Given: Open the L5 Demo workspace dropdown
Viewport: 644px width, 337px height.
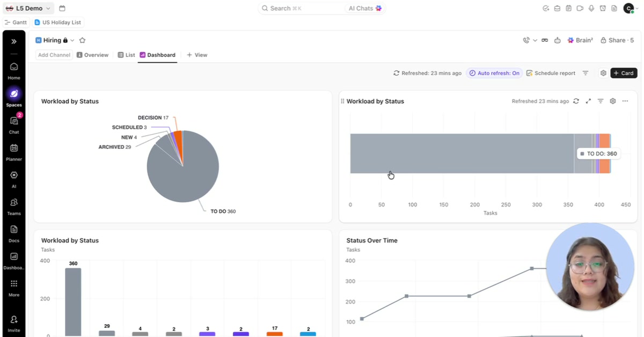Looking at the screenshot, I should 28,8.
